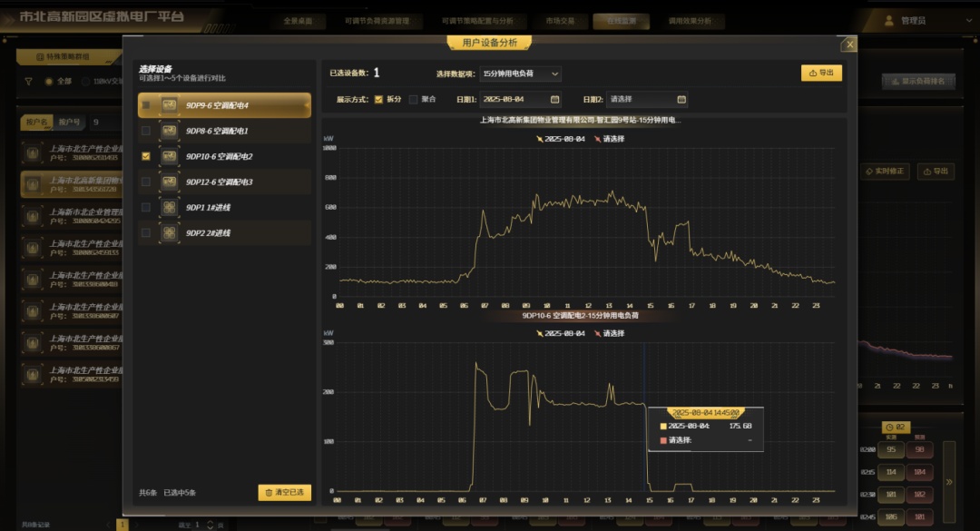Check the 9DP1 1#进线 checkbox

[145, 208]
